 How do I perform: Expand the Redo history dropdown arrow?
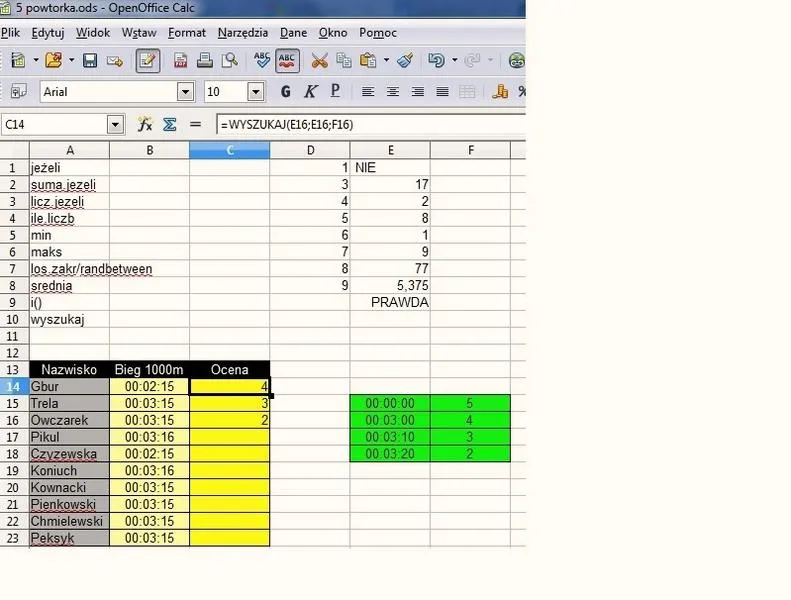490,61
